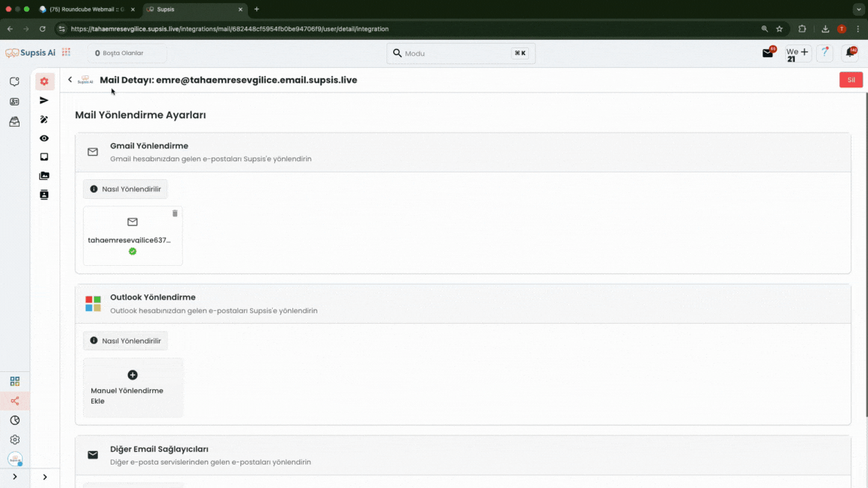Image resolution: width=868 pixels, height=488 pixels.
Task: Open the red gear settings icon
Action: coord(44,81)
